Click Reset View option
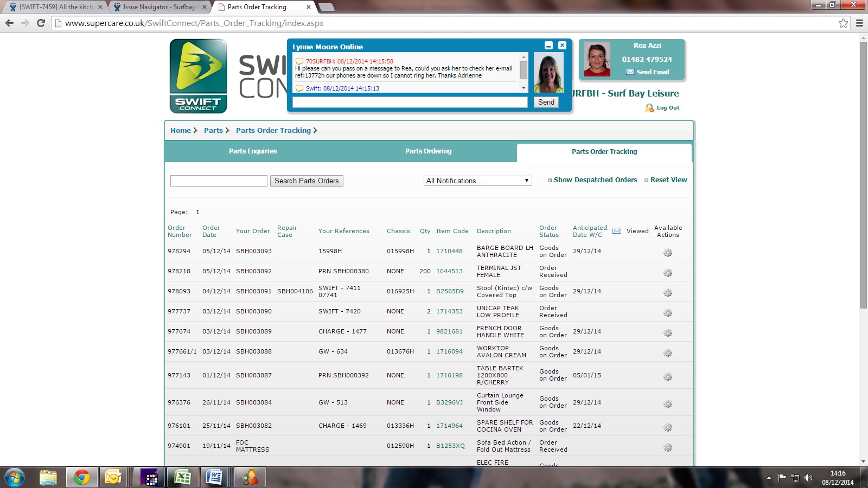The height and width of the screenshot is (488, 868). coord(668,180)
